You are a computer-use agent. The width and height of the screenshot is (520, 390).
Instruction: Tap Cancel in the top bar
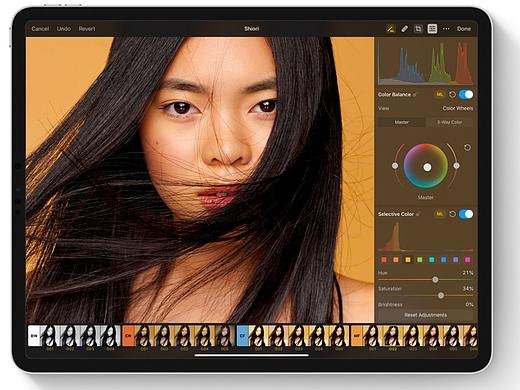point(40,29)
